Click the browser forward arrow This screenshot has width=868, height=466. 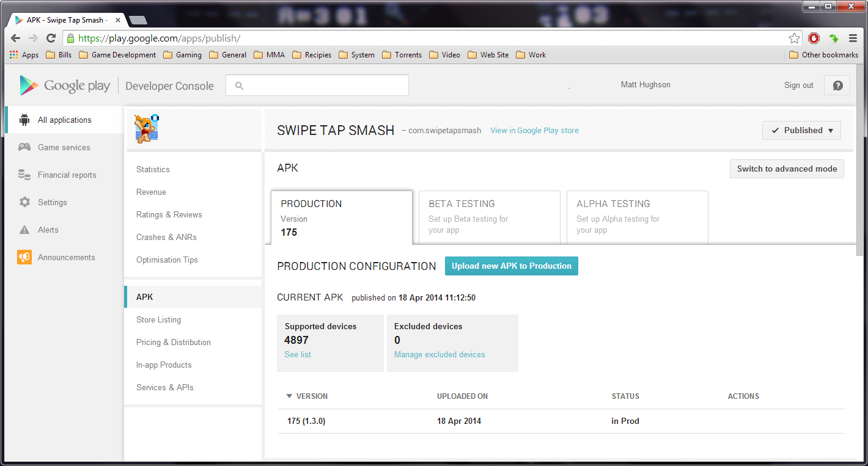[x=34, y=38]
